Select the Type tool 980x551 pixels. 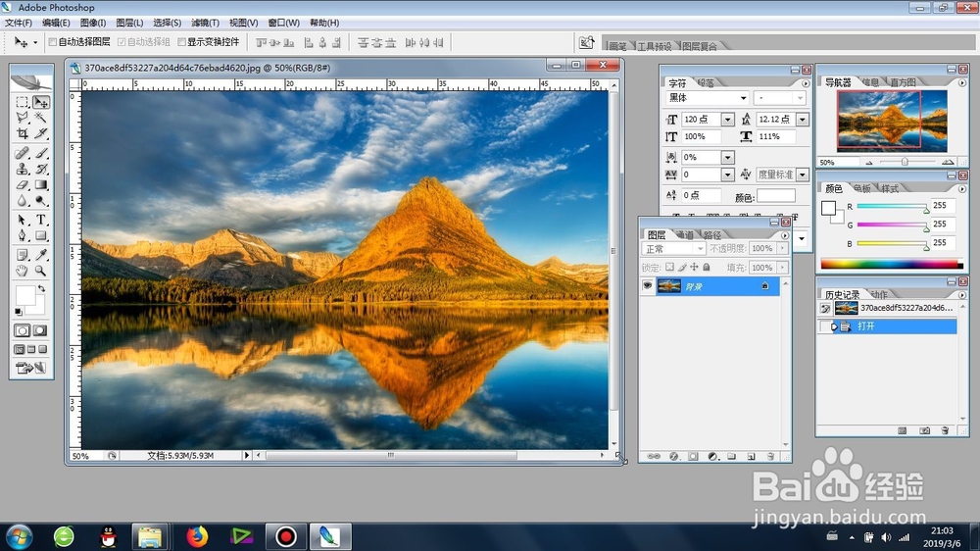click(41, 221)
